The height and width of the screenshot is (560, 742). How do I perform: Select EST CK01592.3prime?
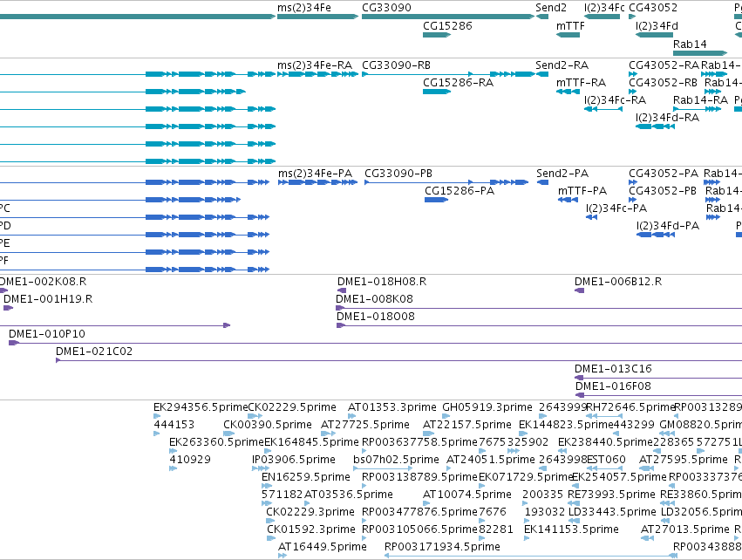(271, 538)
